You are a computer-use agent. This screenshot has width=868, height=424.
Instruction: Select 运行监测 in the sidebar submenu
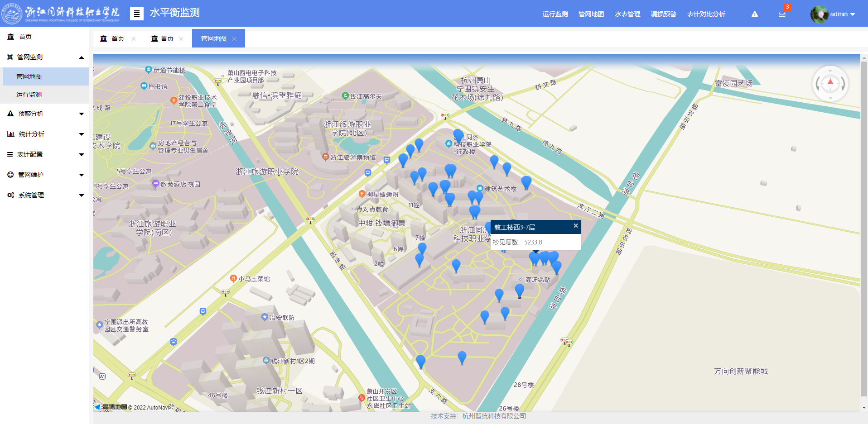click(29, 95)
